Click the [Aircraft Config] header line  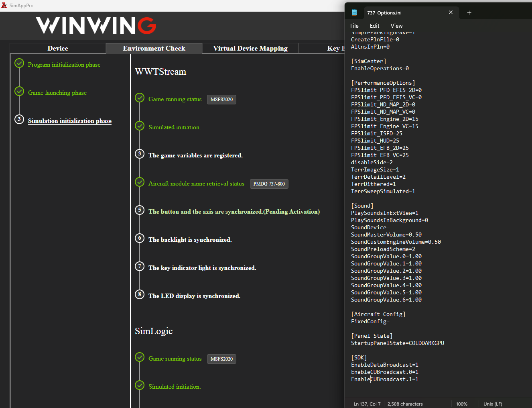click(x=378, y=314)
